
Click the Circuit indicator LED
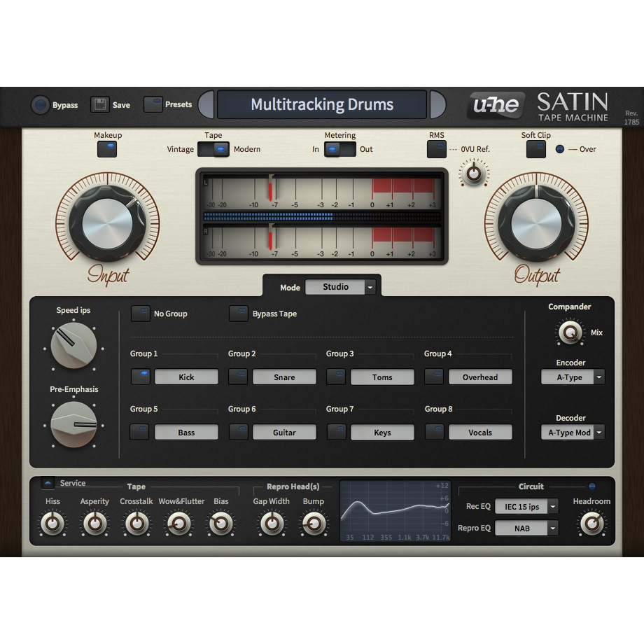point(591,486)
